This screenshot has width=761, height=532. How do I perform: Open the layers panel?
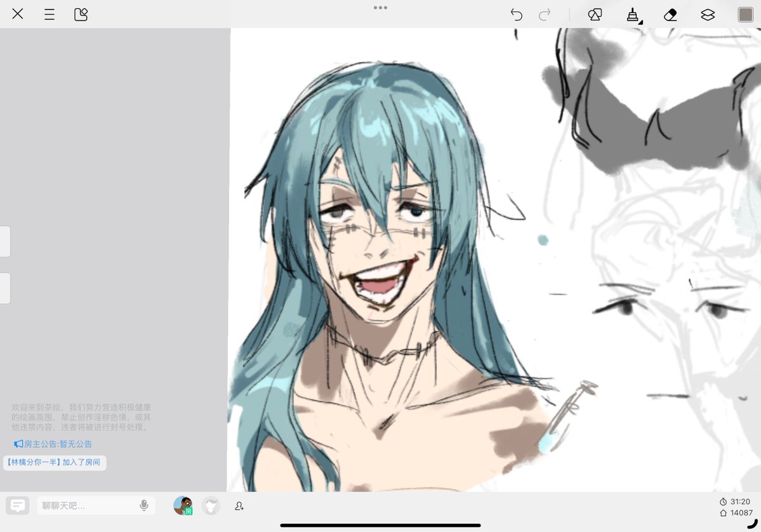(x=708, y=15)
